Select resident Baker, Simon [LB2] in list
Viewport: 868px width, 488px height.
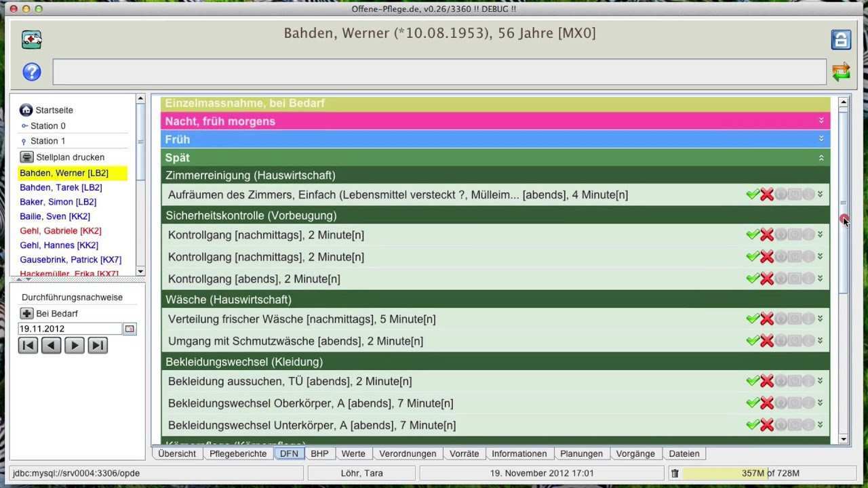58,202
